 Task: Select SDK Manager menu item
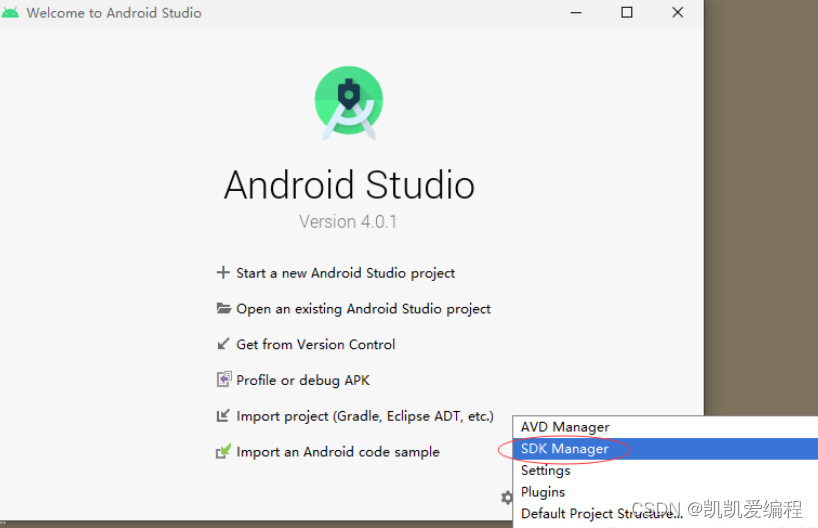tap(665, 449)
